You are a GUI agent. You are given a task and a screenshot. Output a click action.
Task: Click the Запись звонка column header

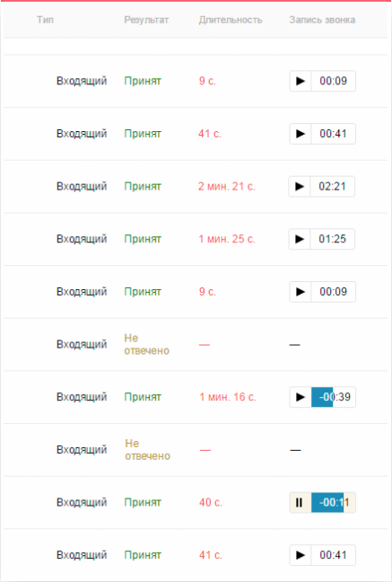click(322, 20)
